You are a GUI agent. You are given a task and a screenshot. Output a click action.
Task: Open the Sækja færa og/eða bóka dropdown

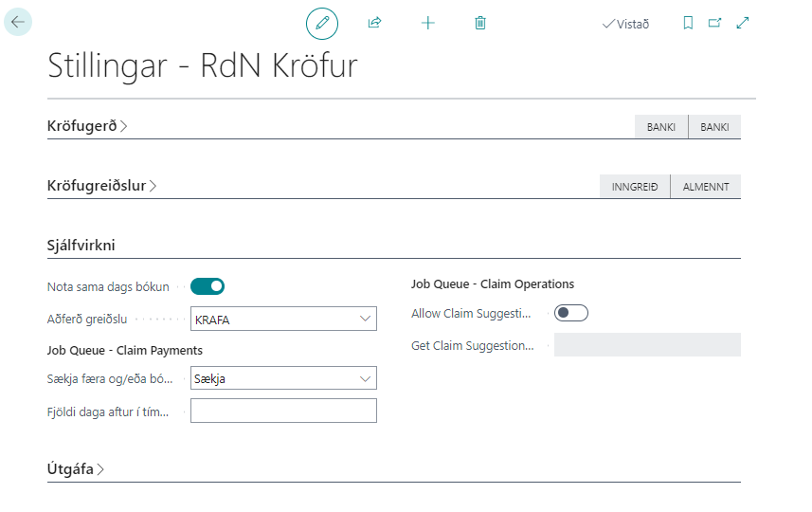coord(283,379)
